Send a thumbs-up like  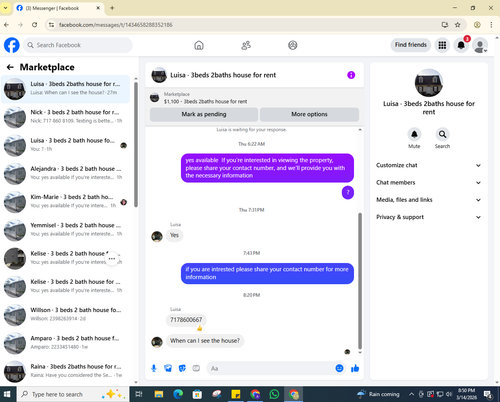[x=355, y=368]
